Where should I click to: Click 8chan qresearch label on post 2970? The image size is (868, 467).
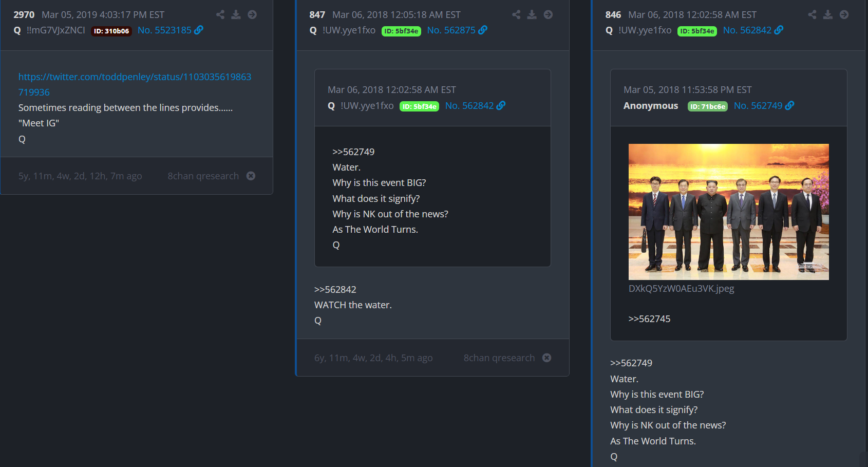(203, 176)
